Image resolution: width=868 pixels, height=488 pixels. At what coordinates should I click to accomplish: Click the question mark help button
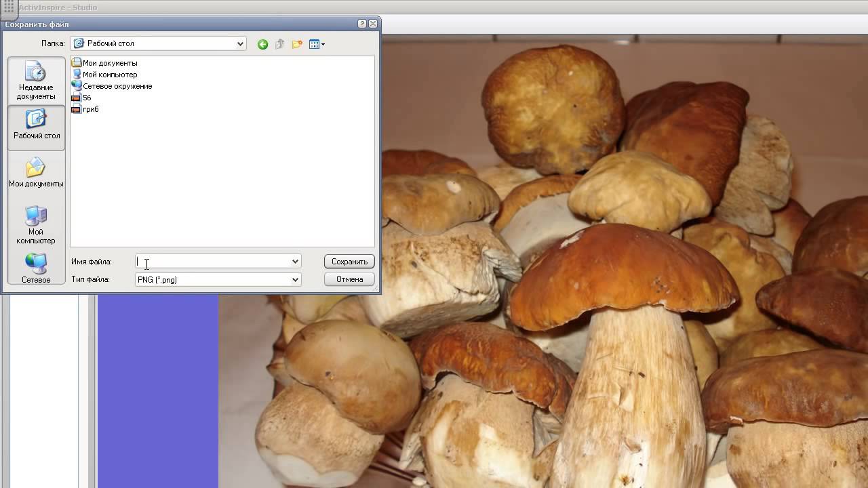(x=362, y=24)
